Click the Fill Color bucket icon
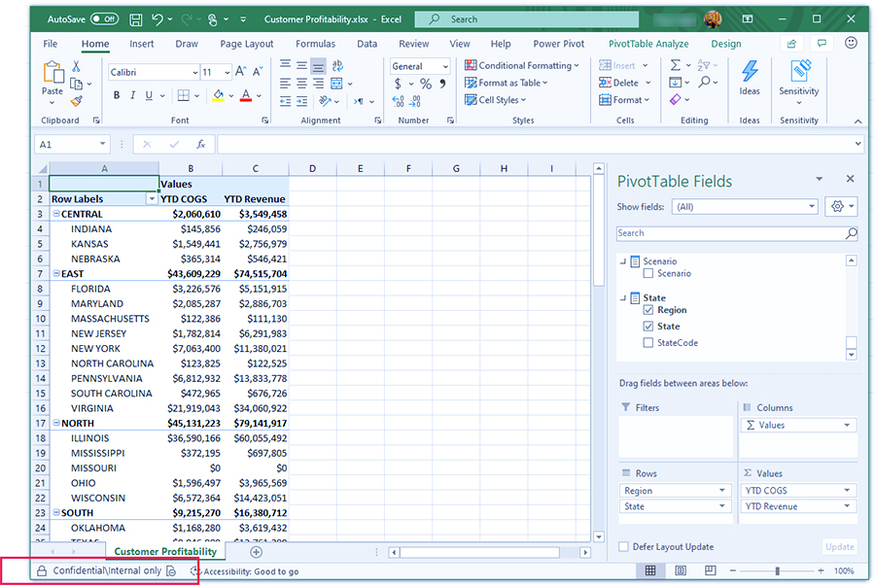The image size is (875, 588). coord(218,95)
